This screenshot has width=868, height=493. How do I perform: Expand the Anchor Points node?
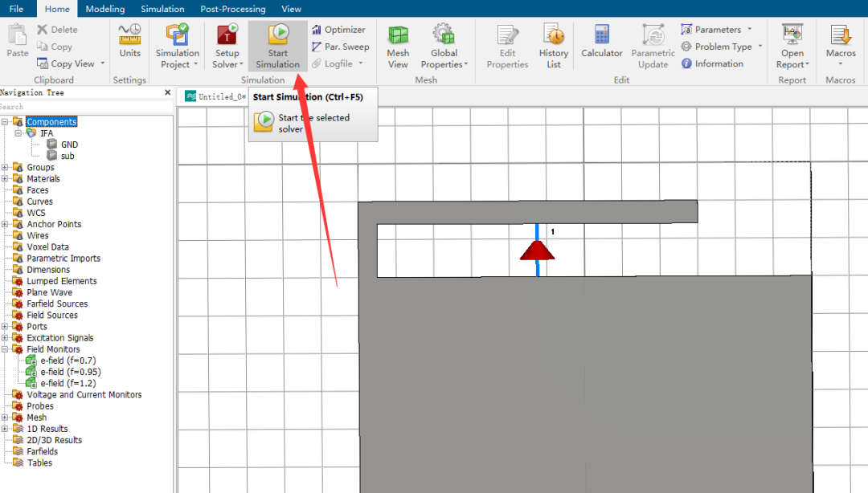click(5, 224)
